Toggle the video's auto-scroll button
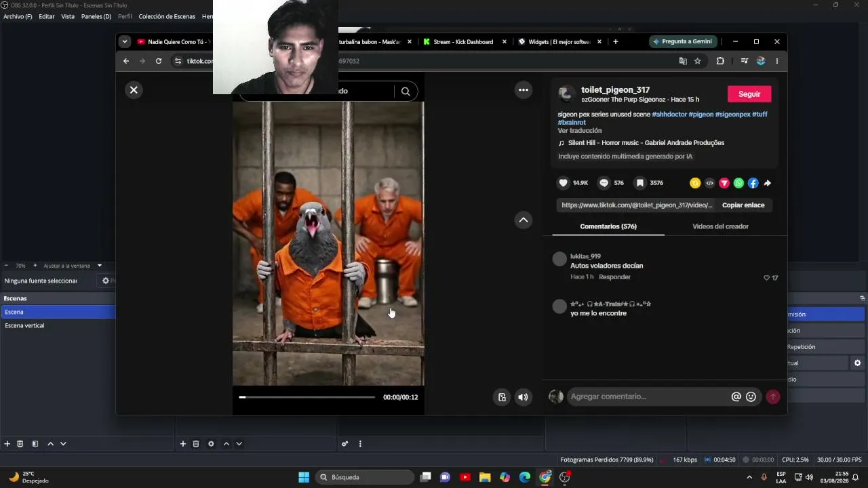 (x=502, y=397)
